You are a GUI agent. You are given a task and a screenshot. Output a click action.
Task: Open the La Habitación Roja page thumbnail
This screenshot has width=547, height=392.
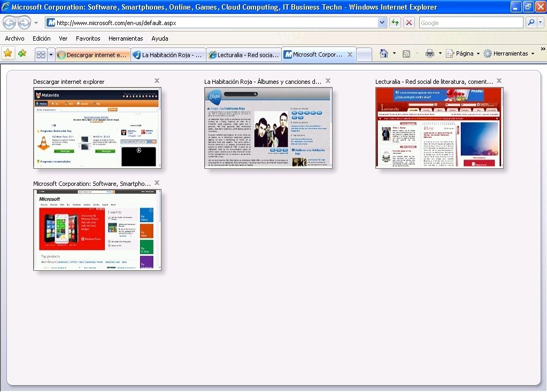pyautogui.click(x=268, y=128)
